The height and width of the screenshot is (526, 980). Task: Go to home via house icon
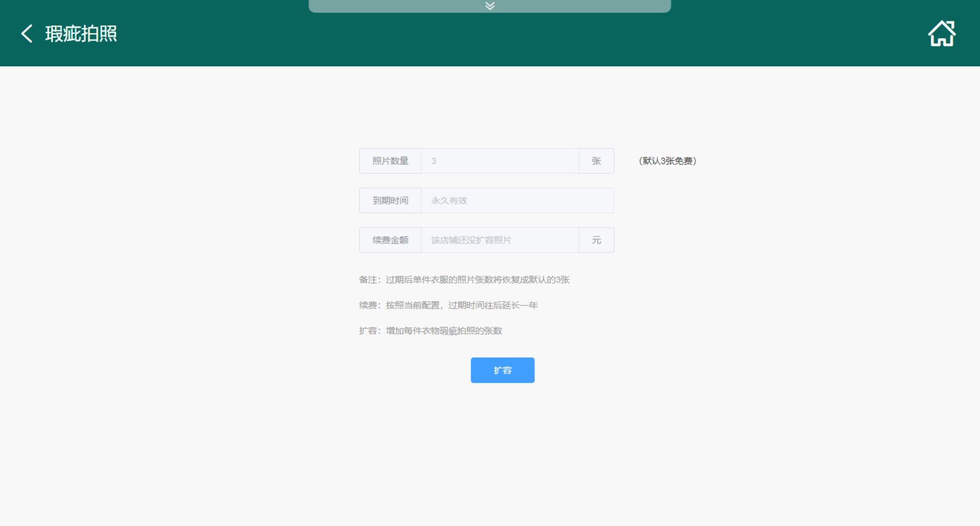click(941, 34)
